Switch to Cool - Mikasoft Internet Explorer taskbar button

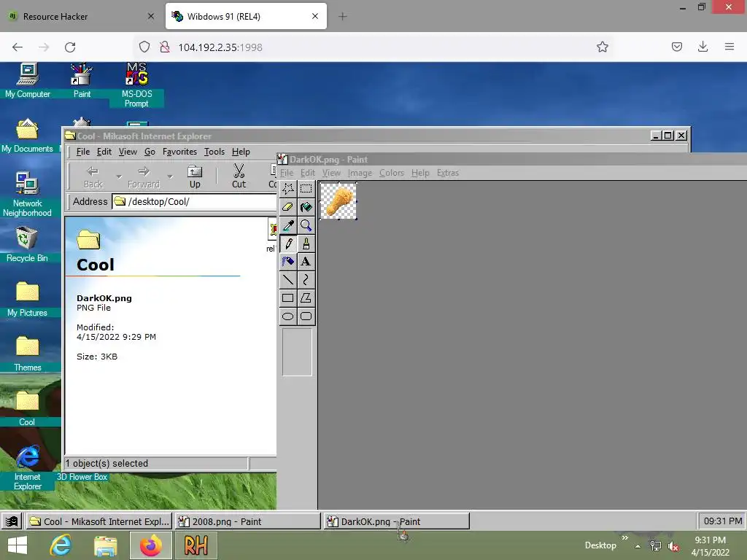coord(99,521)
